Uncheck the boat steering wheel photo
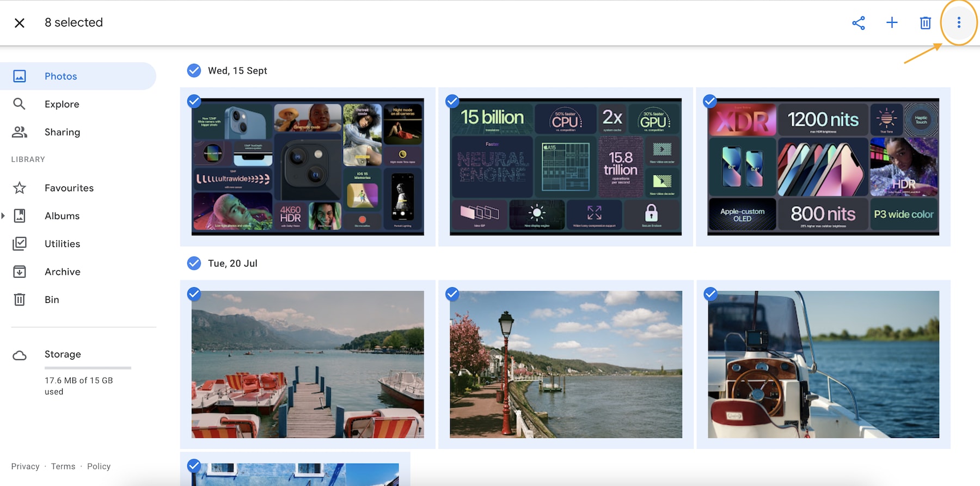 coord(710,294)
